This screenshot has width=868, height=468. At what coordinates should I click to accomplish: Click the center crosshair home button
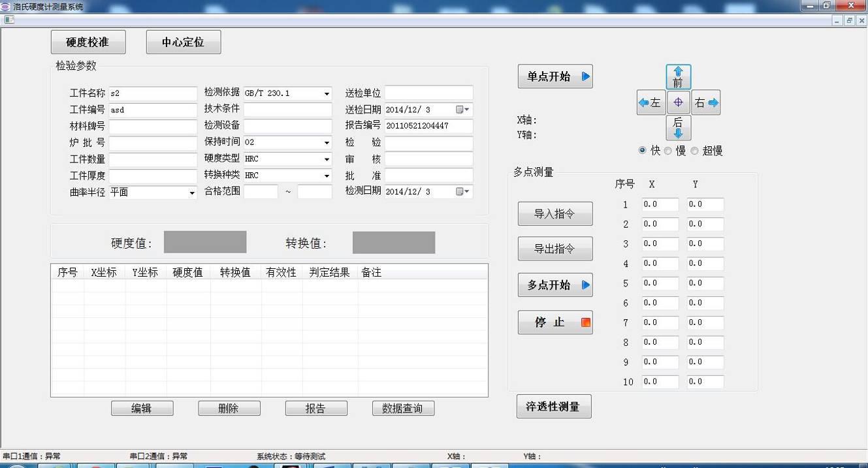678,102
